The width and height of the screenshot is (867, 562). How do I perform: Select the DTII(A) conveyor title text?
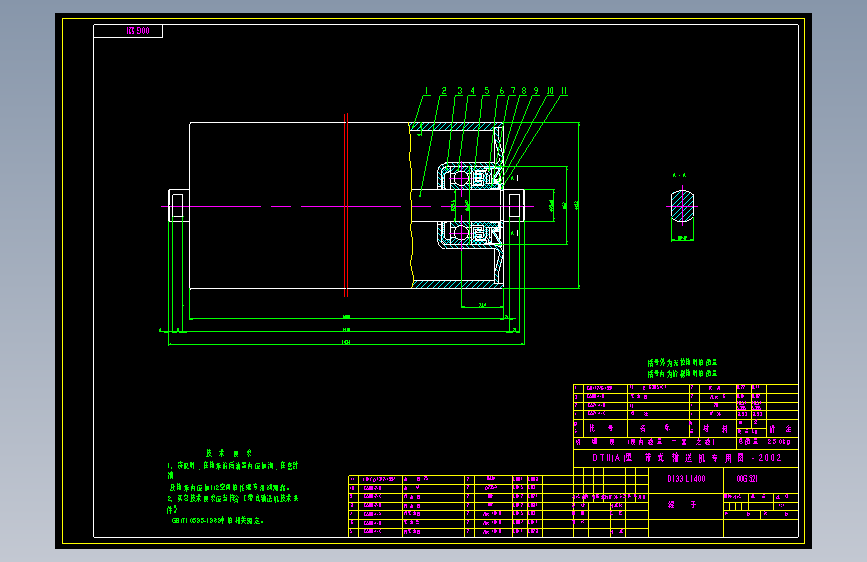click(686, 458)
